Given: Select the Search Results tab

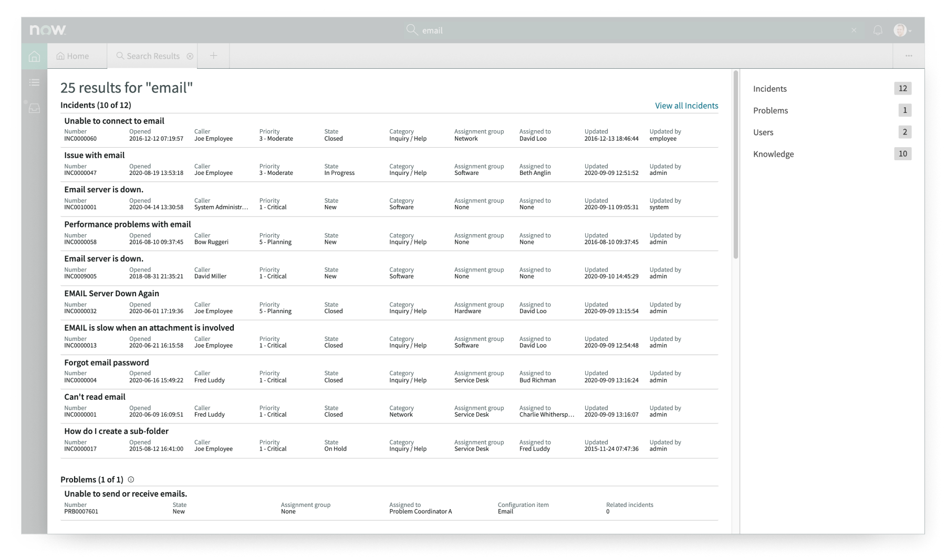Looking at the screenshot, I should pos(153,56).
